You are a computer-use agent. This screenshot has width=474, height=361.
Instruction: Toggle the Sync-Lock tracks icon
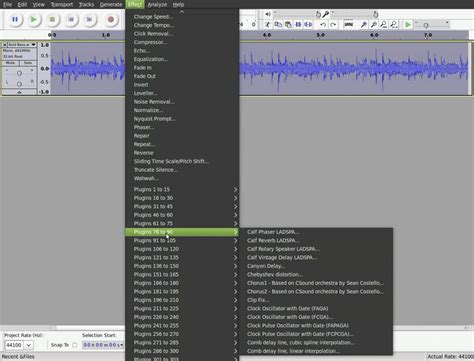pyautogui.click(x=348, y=24)
